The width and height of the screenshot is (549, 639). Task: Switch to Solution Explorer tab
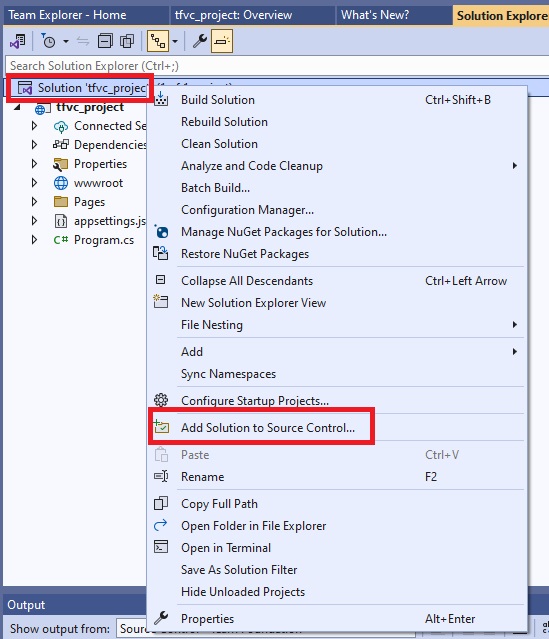click(x=501, y=15)
